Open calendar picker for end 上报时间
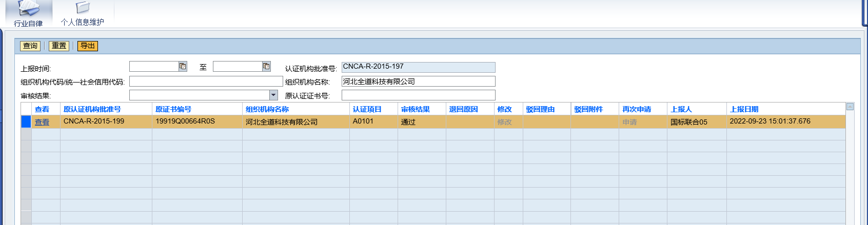 pos(266,66)
